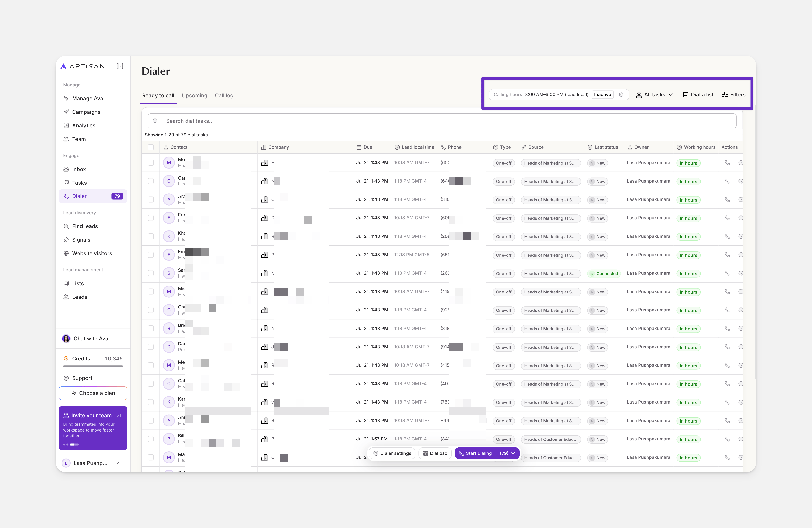This screenshot has height=528, width=812.
Task: Open the Invite your team card
Action: pyautogui.click(x=93, y=428)
